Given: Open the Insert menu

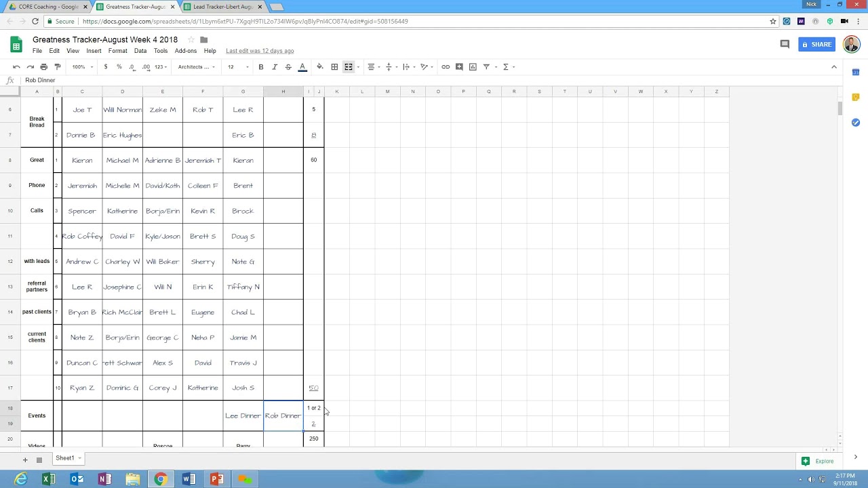Looking at the screenshot, I should [94, 51].
